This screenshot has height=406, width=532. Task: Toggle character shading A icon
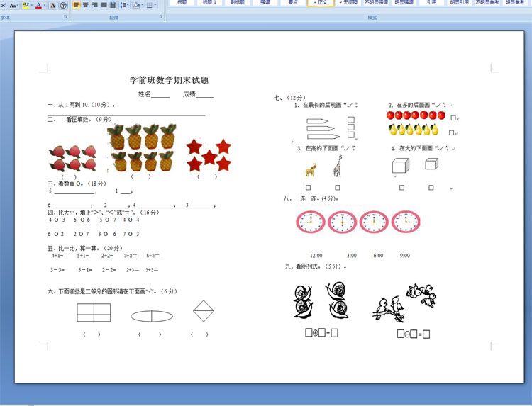click(52, 6)
